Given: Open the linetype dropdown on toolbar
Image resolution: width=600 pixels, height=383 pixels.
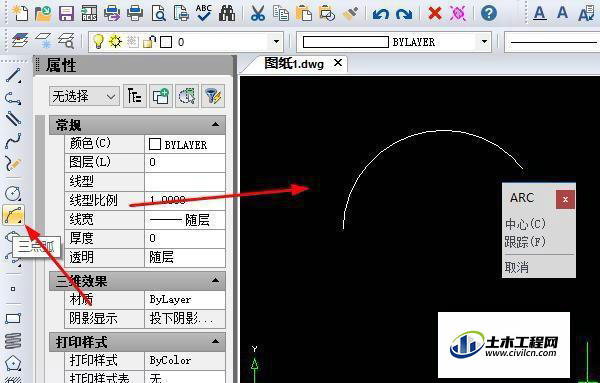Looking at the screenshot, I should 552,42.
